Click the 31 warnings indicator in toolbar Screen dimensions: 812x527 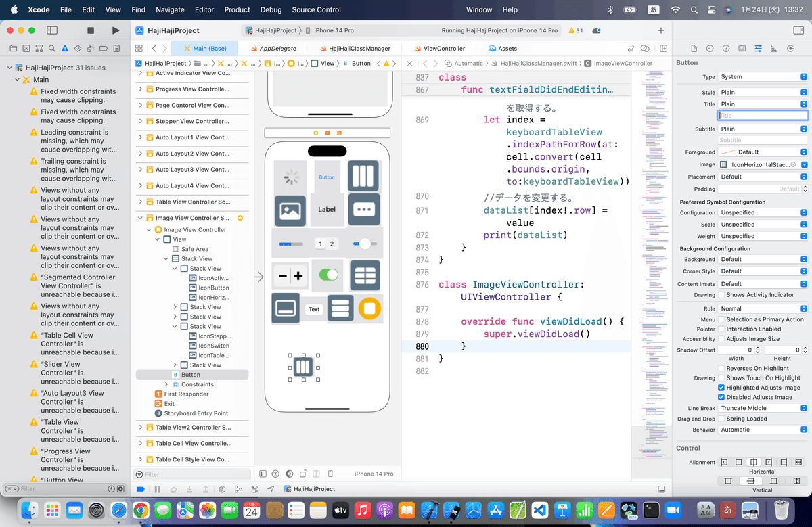pos(576,30)
